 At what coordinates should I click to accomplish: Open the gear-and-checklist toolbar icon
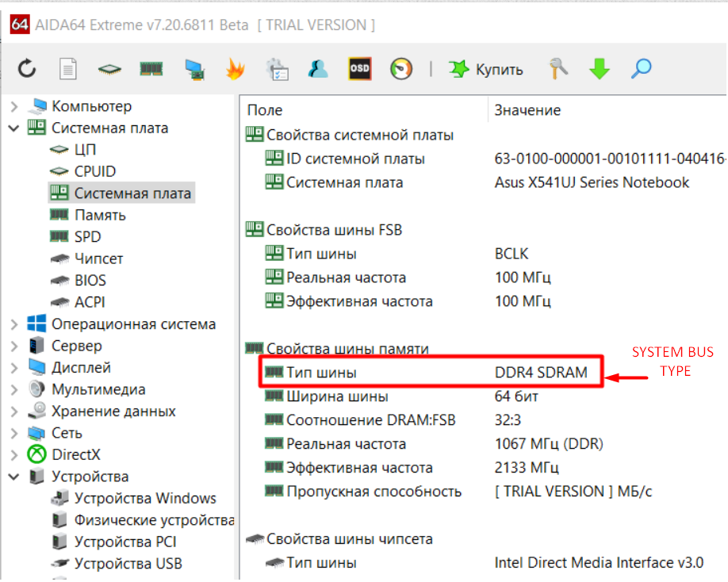pos(278,69)
